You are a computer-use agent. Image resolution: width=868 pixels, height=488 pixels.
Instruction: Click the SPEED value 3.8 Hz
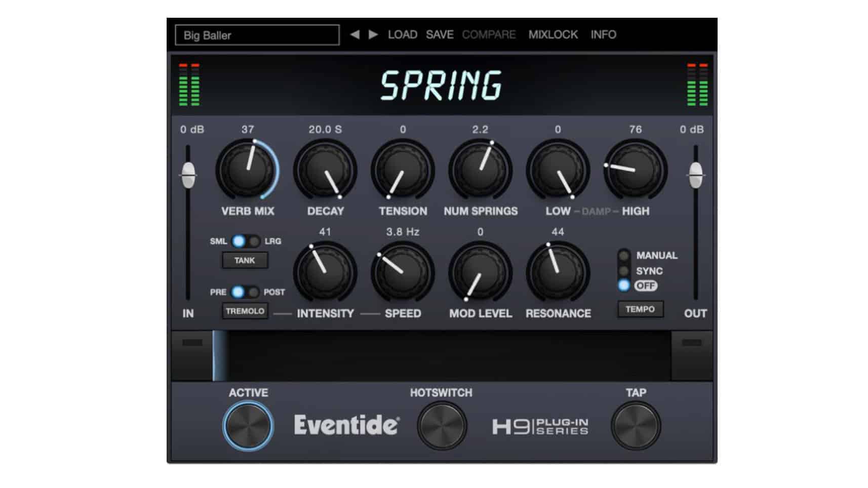(403, 232)
